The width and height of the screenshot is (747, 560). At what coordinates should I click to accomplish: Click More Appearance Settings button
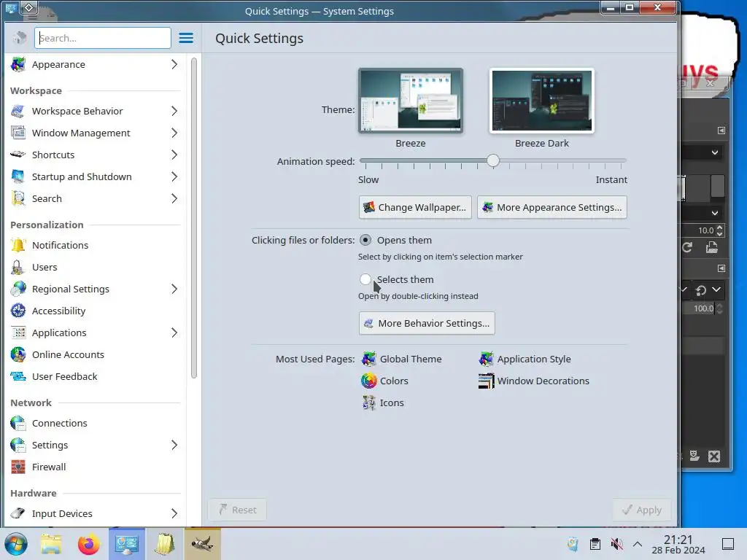(552, 207)
